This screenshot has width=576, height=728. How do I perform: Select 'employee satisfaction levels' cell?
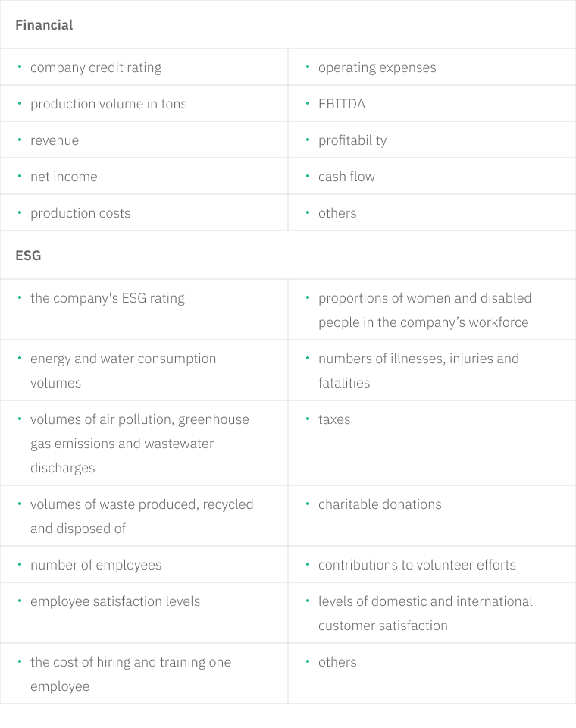click(115, 601)
